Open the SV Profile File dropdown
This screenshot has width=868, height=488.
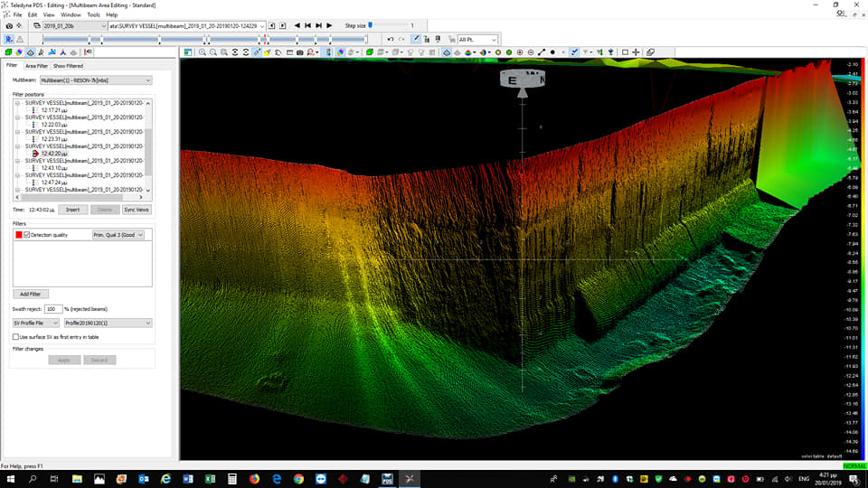point(35,323)
